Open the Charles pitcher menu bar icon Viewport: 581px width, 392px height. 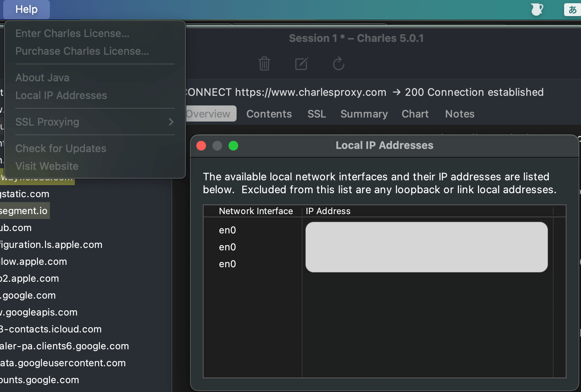(x=537, y=9)
